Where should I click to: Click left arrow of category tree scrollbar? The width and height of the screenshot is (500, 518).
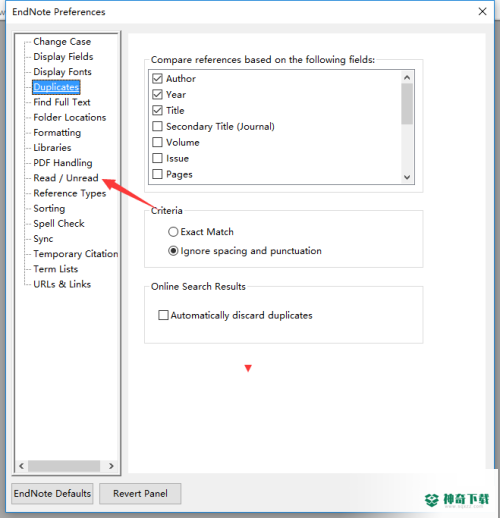(x=22, y=466)
